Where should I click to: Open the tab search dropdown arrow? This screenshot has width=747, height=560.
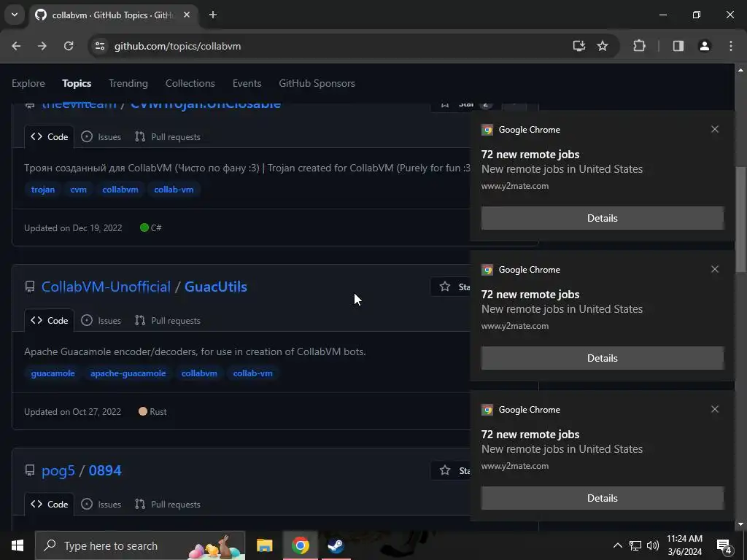[x=15, y=15]
